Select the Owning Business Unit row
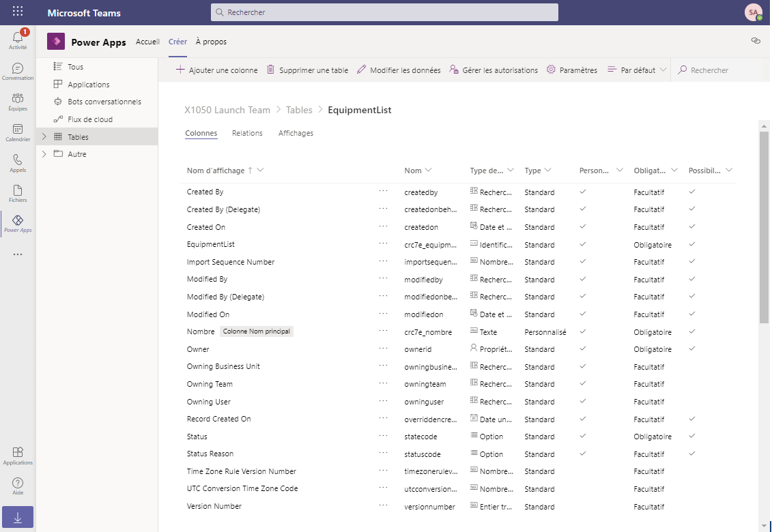772x532 pixels. tap(459, 367)
